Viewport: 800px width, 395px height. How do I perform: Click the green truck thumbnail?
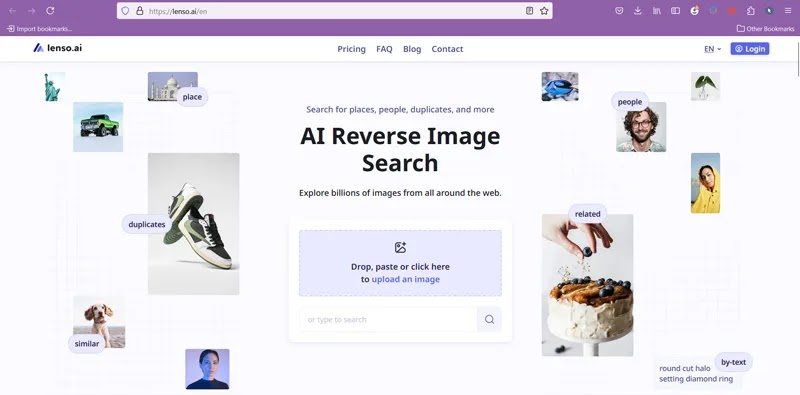[x=98, y=127]
